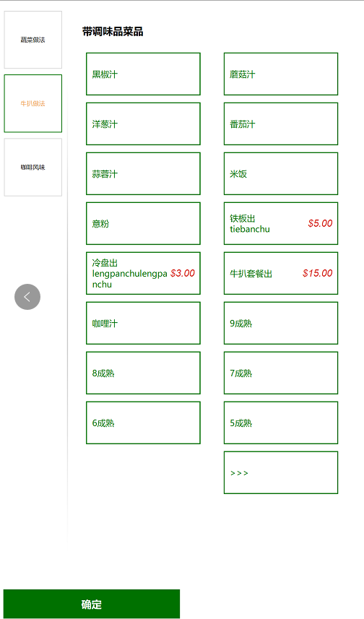Add 冷盘出 option priced $3.00
Image resolution: width=364 pixels, height=619 pixels.
click(143, 273)
